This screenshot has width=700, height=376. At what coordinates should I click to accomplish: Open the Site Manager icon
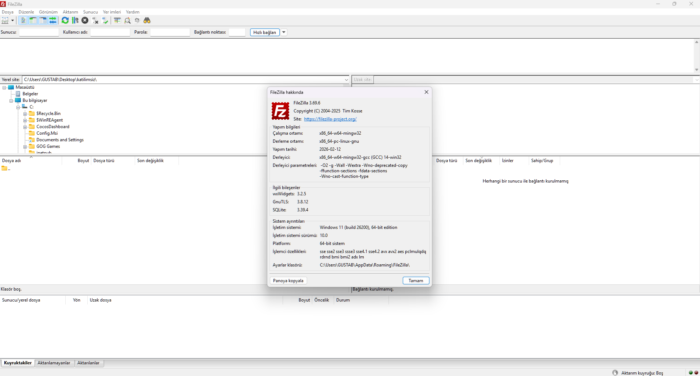point(5,21)
